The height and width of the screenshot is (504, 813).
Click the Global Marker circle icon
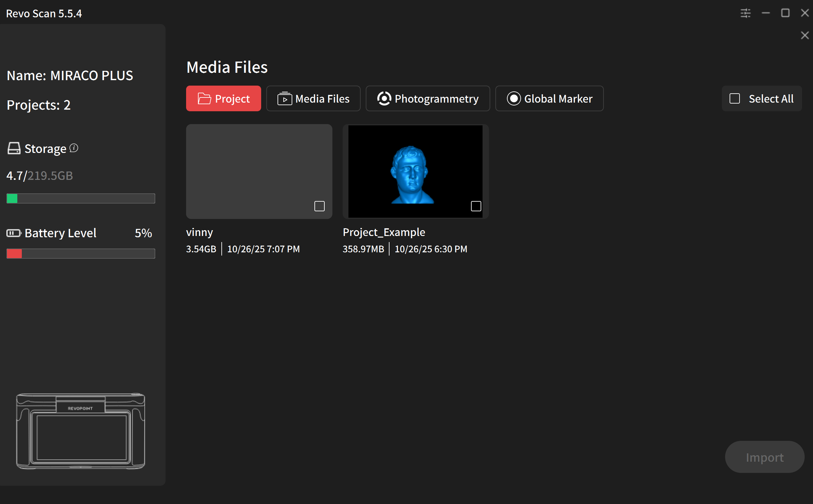pyautogui.click(x=513, y=99)
